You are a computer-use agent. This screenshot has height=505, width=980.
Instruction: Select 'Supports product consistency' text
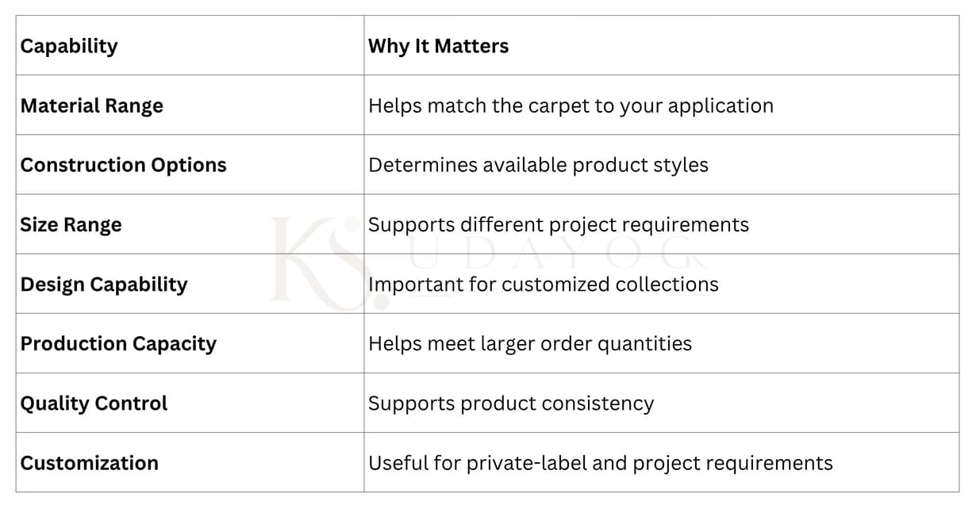click(511, 404)
